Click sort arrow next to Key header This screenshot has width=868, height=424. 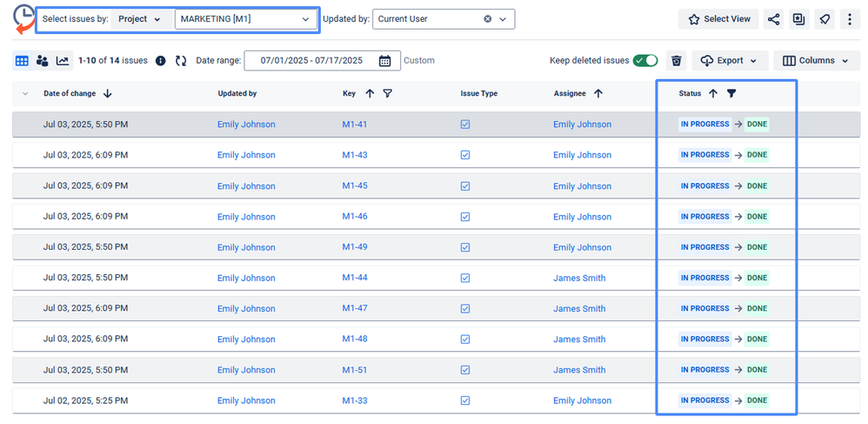click(370, 94)
